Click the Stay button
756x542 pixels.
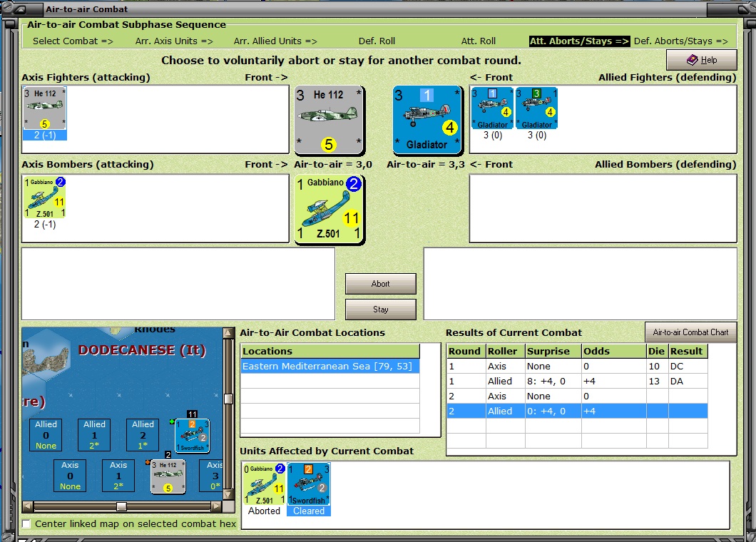380,310
